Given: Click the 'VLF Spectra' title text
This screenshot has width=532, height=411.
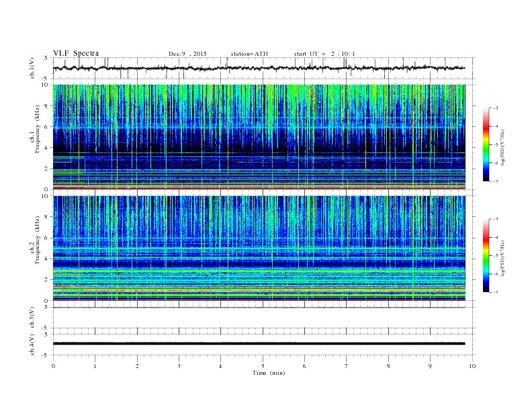Looking at the screenshot, I should coord(76,53).
